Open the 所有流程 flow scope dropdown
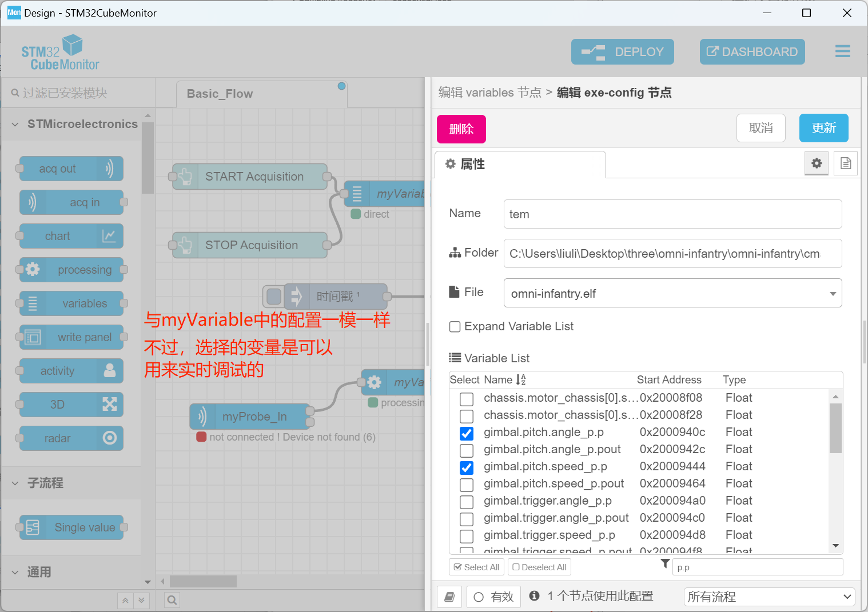Screen dimensions: 868x612 pyautogui.click(x=769, y=596)
